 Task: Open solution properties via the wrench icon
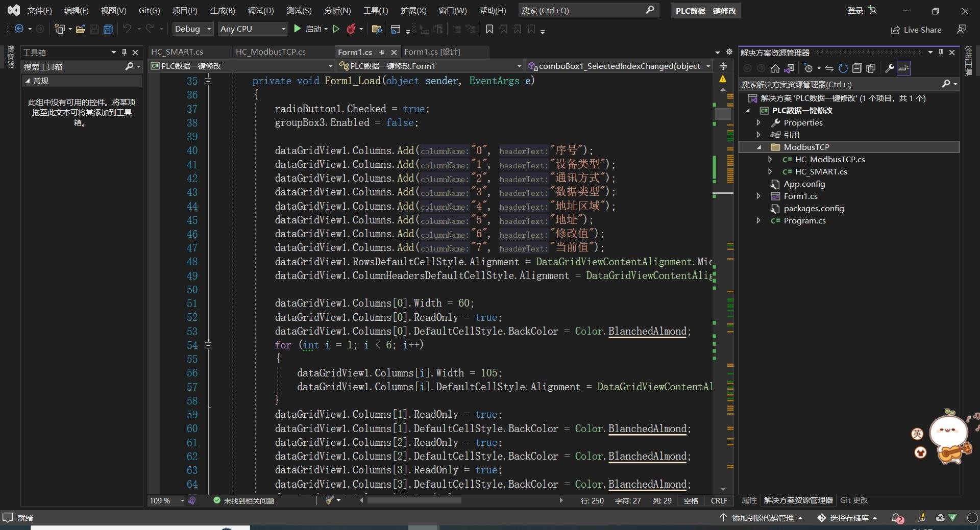tap(889, 68)
